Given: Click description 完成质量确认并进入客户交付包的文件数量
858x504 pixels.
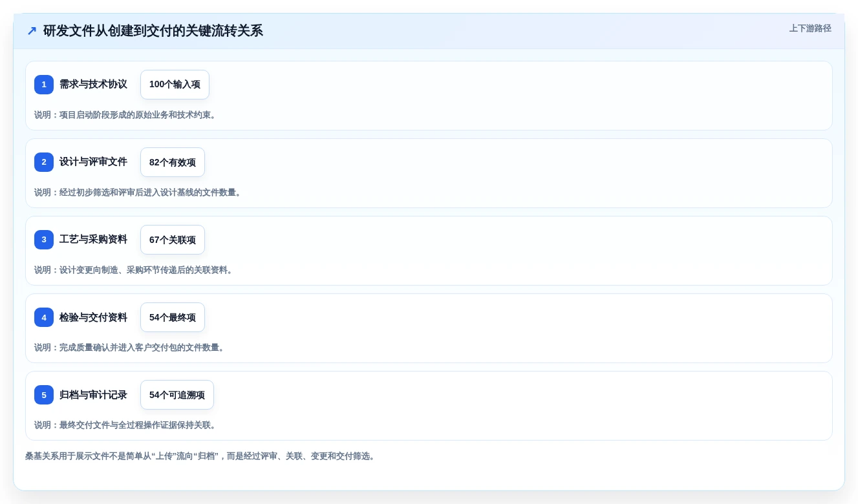Looking at the screenshot, I should (x=131, y=348).
